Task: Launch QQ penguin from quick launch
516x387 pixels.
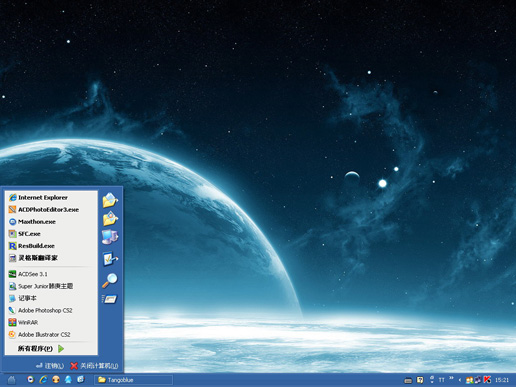Action: point(68,379)
